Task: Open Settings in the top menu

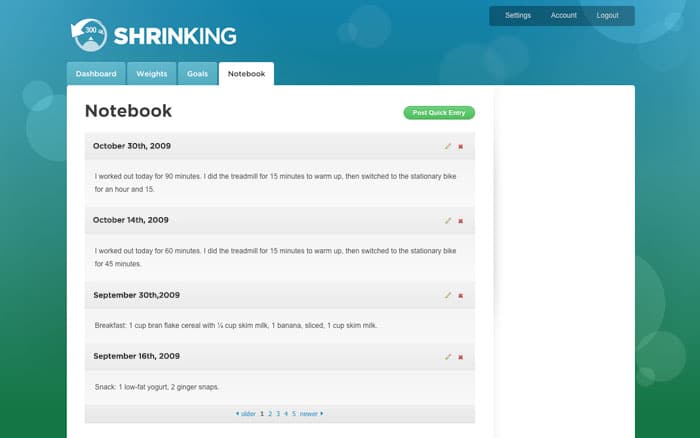Action: tap(518, 16)
